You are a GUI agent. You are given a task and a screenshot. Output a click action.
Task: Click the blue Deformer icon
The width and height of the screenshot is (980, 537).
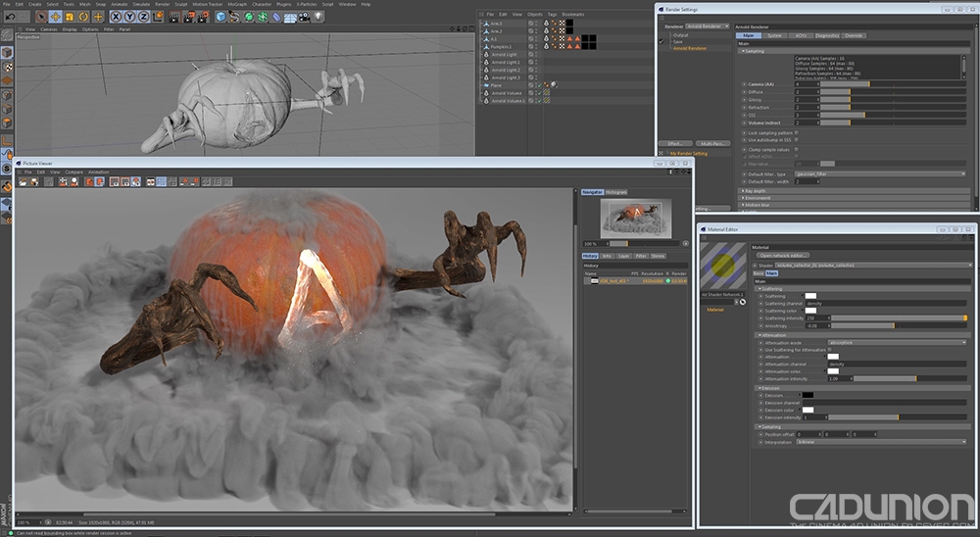coord(276,17)
